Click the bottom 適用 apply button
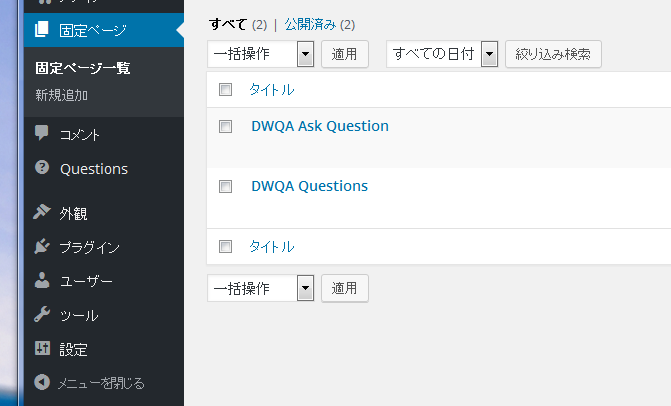671x406 pixels. [x=344, y=288]
